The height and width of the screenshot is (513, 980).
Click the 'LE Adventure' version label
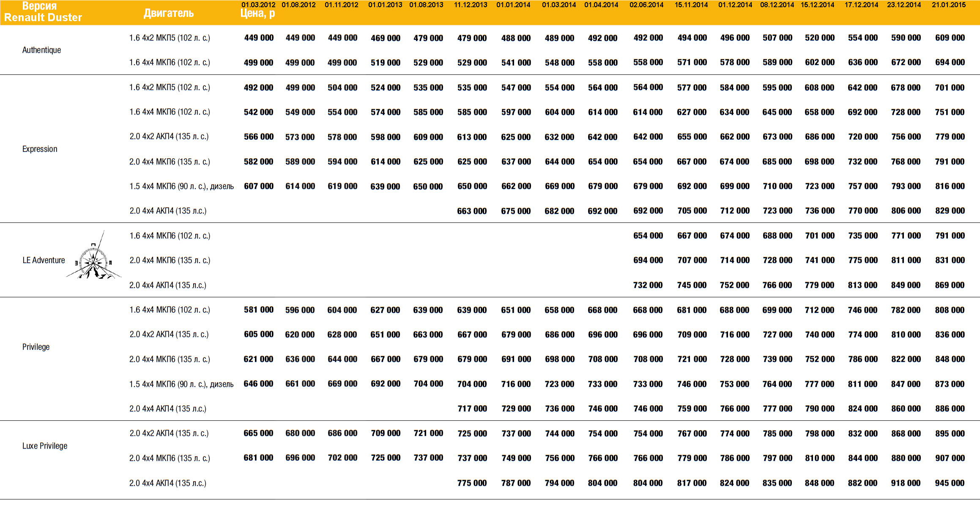click(44, 260)
